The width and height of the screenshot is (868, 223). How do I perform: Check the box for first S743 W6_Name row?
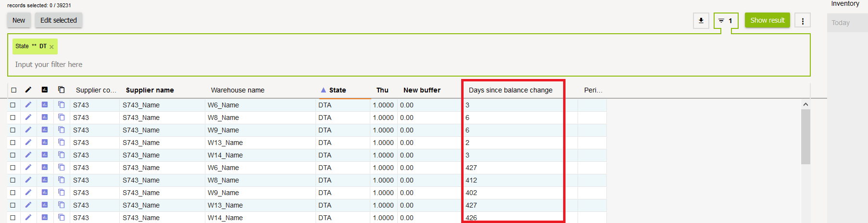[13, 105]
